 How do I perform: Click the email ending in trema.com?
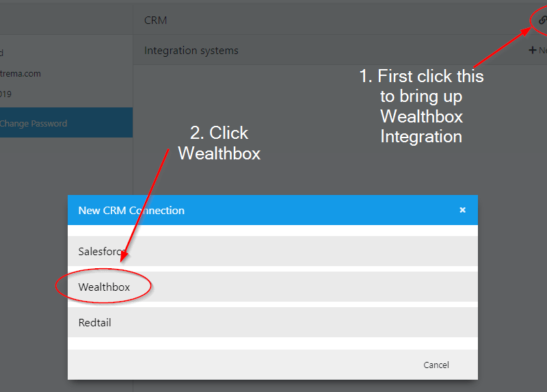click(20, 73)
